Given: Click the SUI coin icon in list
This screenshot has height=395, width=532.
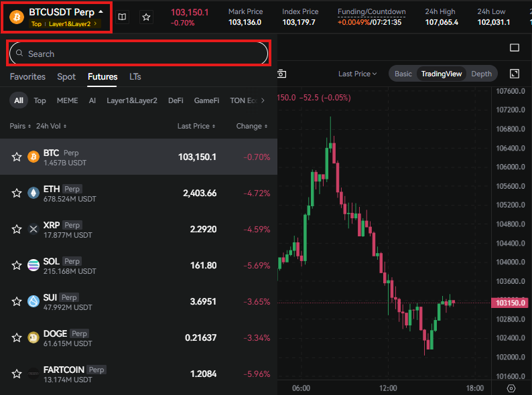Looking at the screenshot, I should coord(34,301).
